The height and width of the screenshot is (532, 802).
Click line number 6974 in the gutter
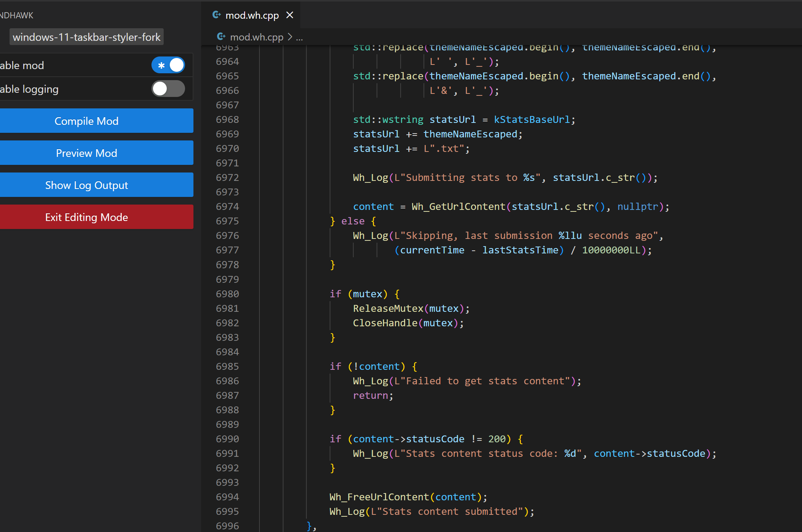[x=227, y=206]
